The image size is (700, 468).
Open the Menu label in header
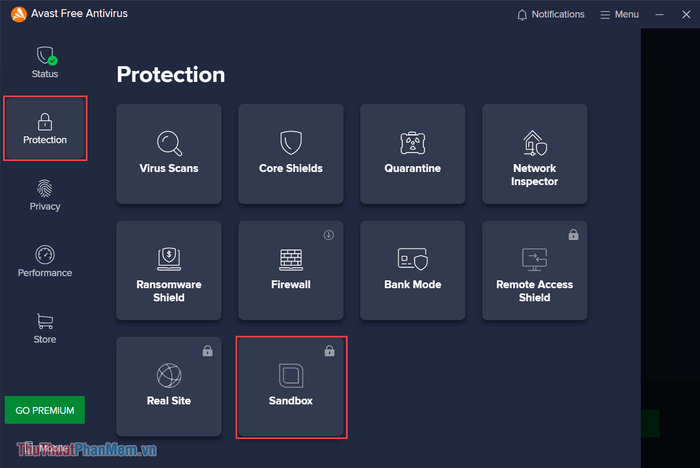tap(627, 14)
